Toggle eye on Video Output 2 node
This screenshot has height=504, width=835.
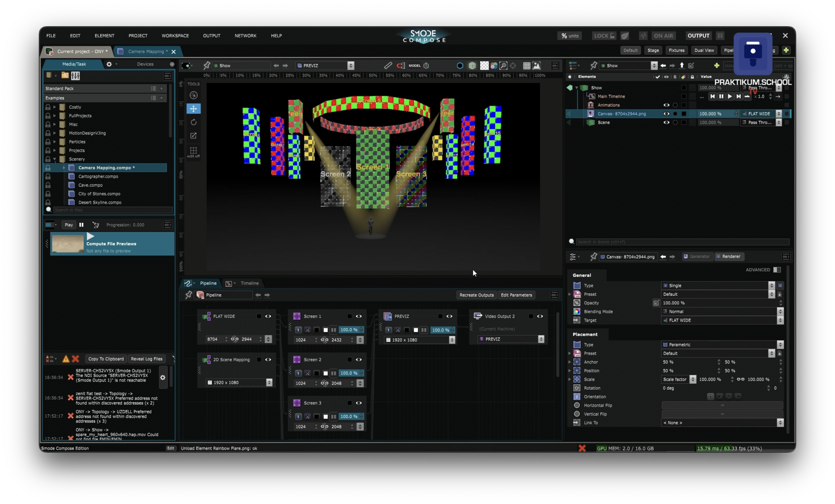click(540, 316)
